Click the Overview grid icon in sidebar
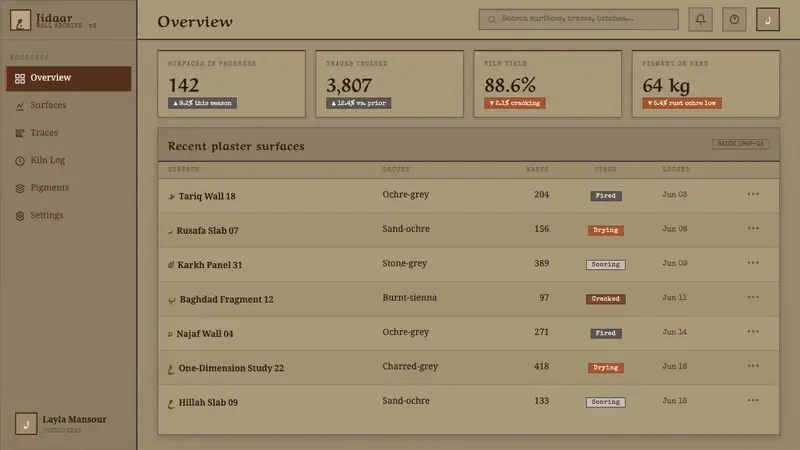The width and height of the screenshot is (800, 450). click(20, 78)
